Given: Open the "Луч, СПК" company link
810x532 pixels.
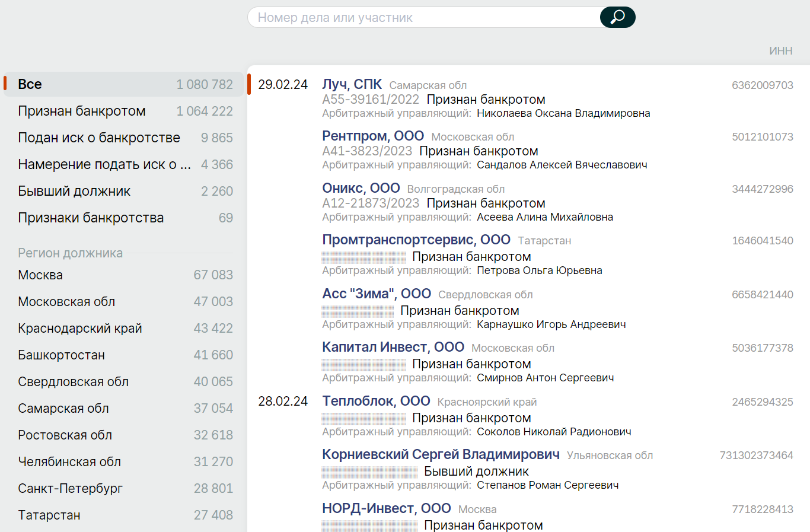Looking at the screenshot, I should pos(352,84).
